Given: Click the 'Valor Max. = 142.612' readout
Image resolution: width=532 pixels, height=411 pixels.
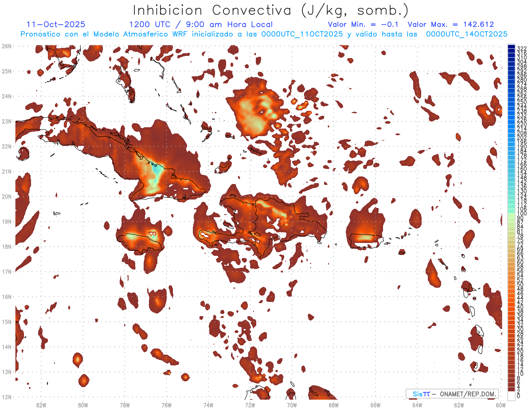Looking at the screenshot, I should (451, 24).
